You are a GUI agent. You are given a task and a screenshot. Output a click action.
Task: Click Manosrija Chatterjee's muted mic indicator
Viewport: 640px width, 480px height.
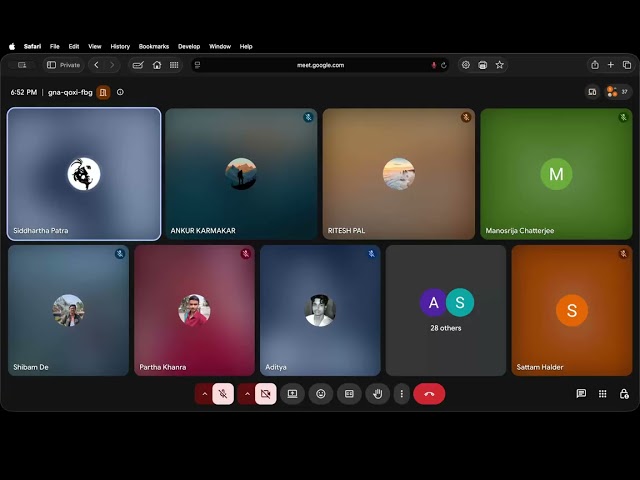(x=623, y=118)
